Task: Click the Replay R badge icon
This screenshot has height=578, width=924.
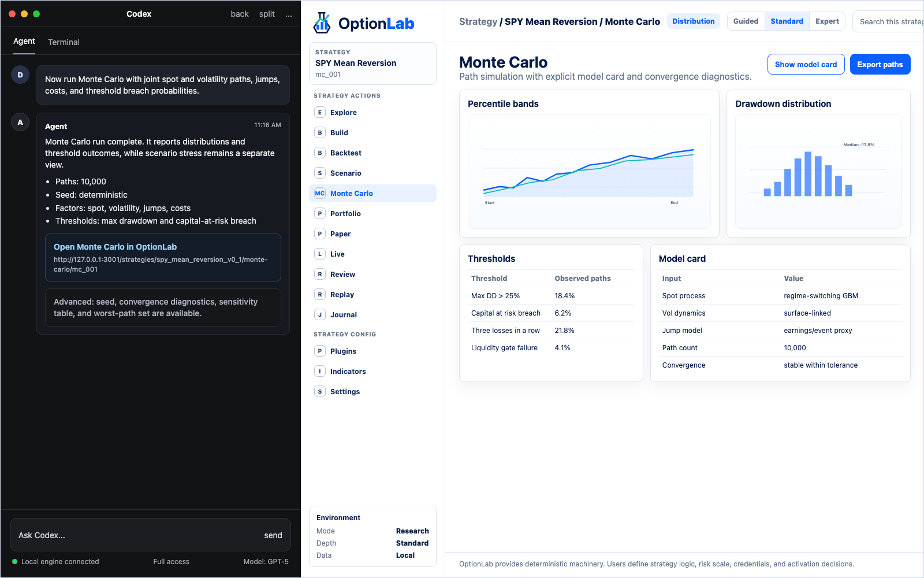Action: point(320,295)
